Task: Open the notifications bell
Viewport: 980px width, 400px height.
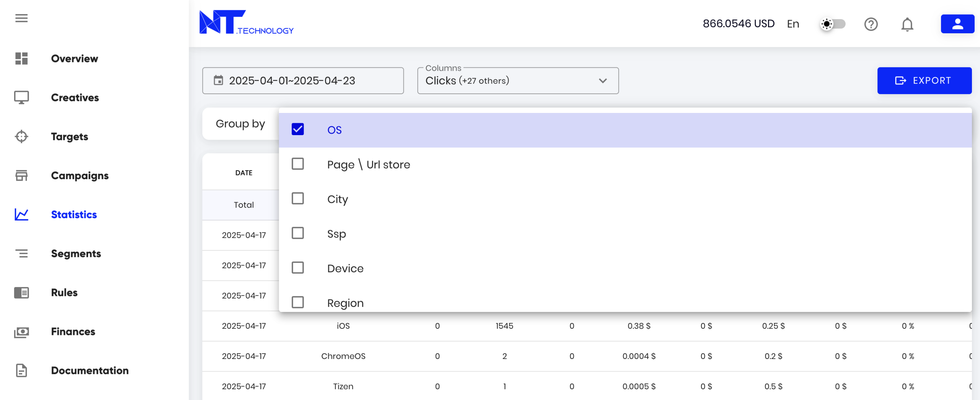Action: [x=907, y=24]
